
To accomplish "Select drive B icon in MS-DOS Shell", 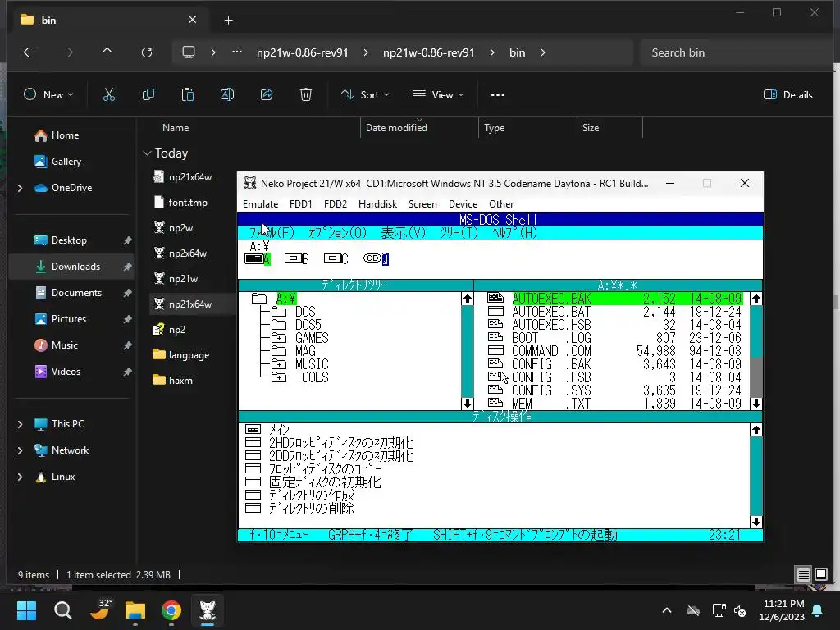I will coord(296,258).
